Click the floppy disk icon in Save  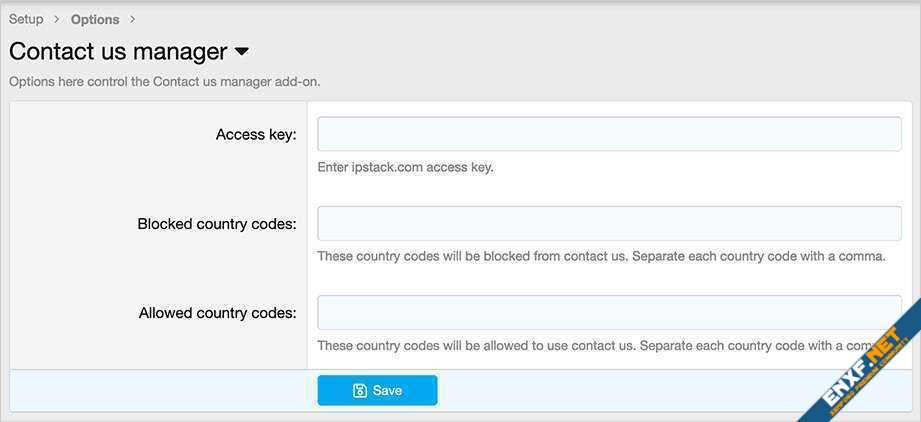pos(360,391)
